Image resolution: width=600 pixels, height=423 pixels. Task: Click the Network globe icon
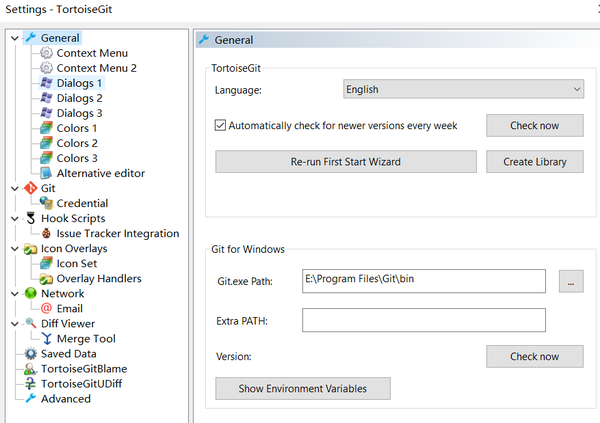pos(30,293)
